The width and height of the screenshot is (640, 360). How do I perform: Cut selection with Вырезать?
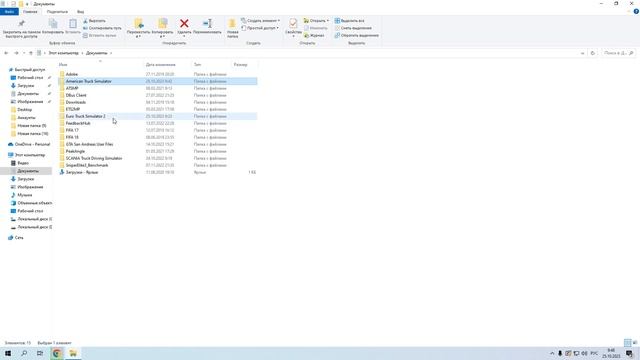(94, 21)
